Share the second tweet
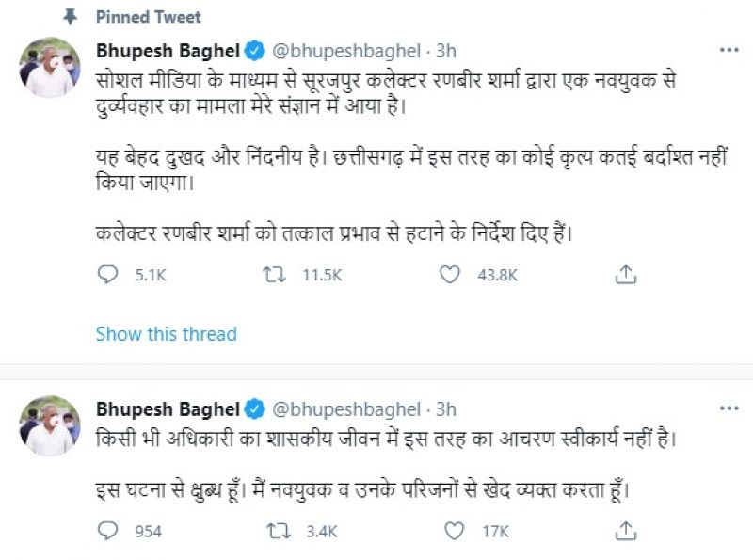The image size is (753, 560). pos(626,532)
